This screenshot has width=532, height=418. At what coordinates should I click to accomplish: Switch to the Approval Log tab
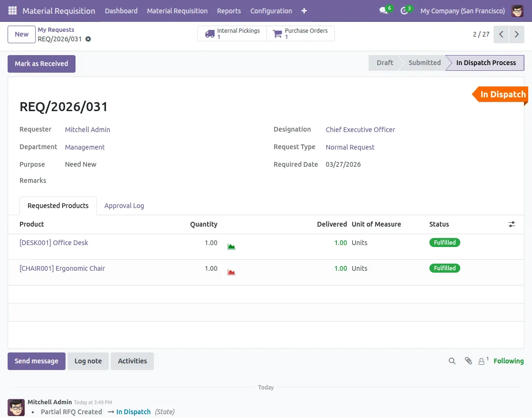[124, 206]
